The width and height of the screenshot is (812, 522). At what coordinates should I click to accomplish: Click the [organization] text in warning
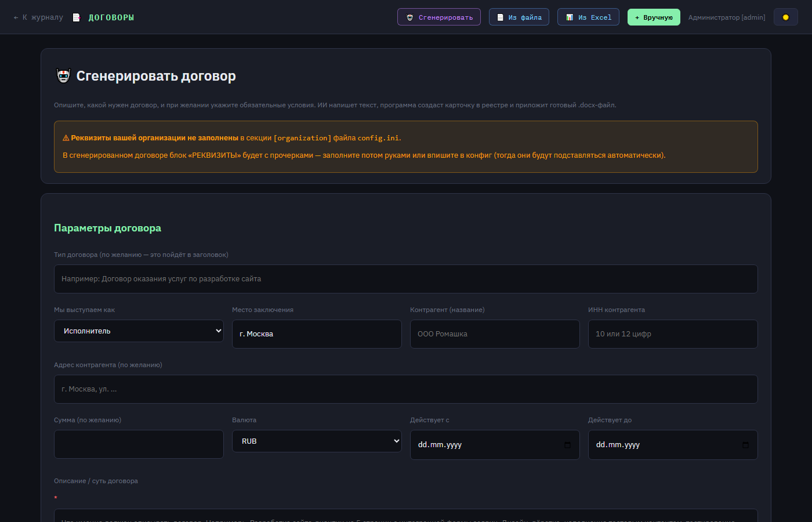pos(302,138)
